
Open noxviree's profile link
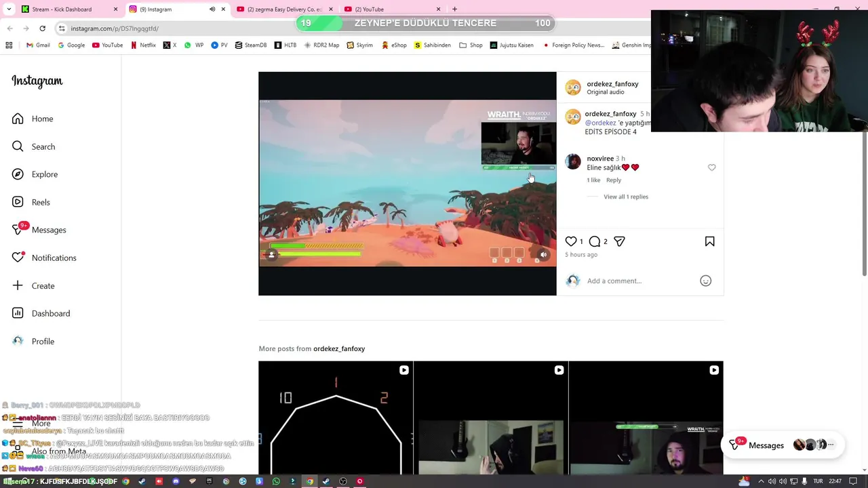(x=600, y=159)
